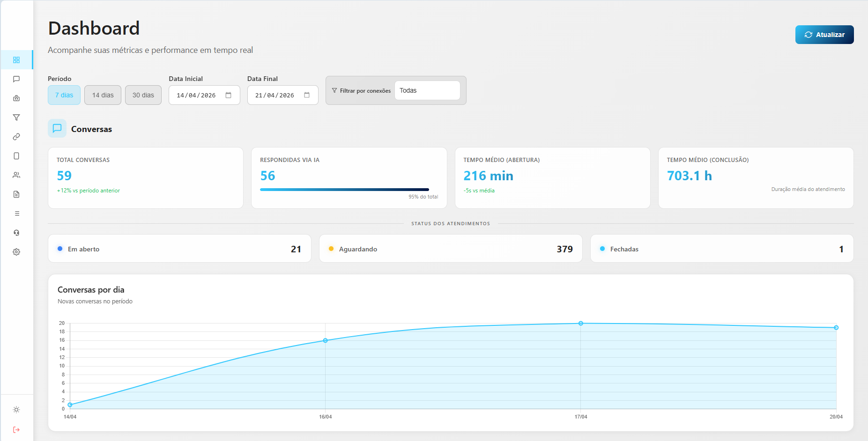
Task: Open the Data Inicial calendar picker icon
Action: tap(229, 95)
